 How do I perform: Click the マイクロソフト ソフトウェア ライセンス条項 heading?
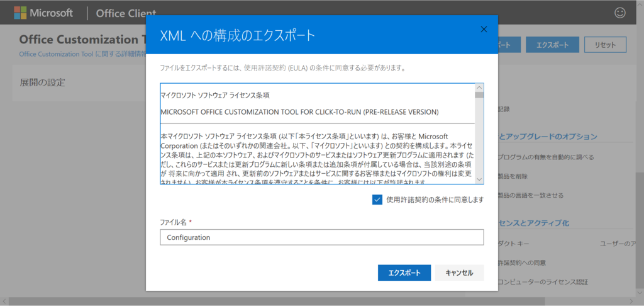(215, 96)
